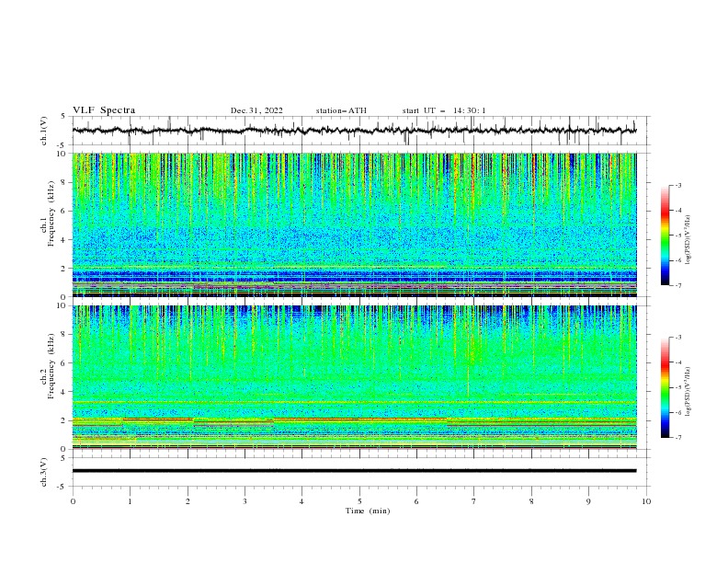Click inside the ch.2 spectrogram panel
This screenshot has height=563, width=728.
coord(354,377)
